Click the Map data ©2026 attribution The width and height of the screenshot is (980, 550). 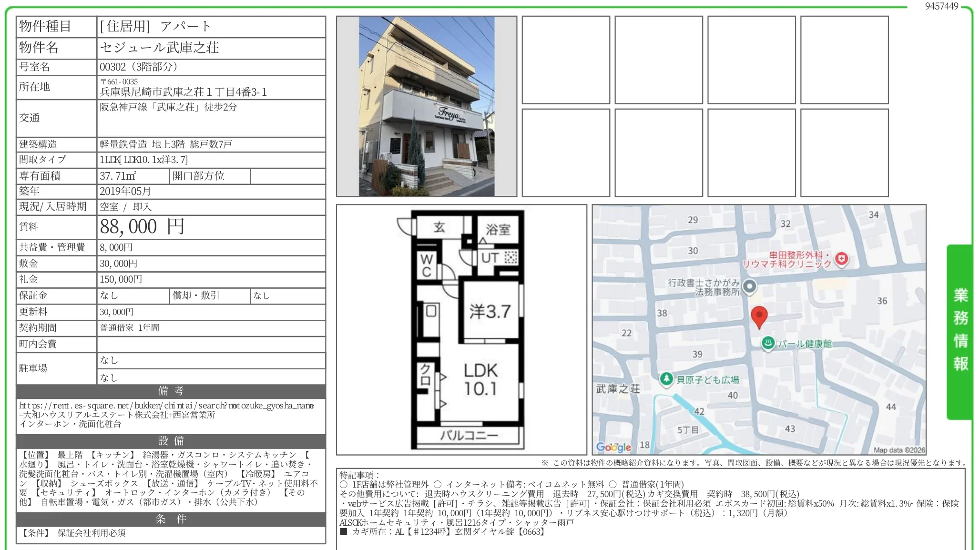(899, 450)
